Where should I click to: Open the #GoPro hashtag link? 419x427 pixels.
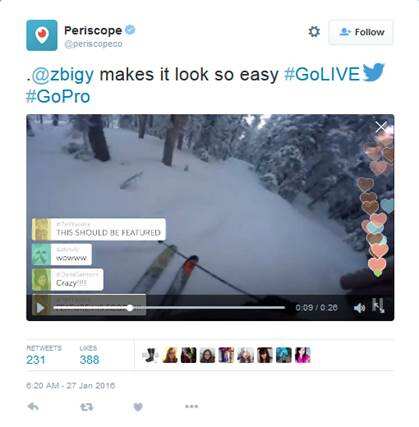pyautogui.click(x=58, y=96)
